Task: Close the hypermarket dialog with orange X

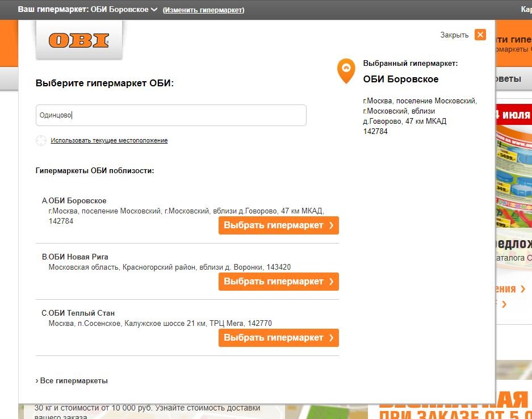Action: click(x=480, y=35)
